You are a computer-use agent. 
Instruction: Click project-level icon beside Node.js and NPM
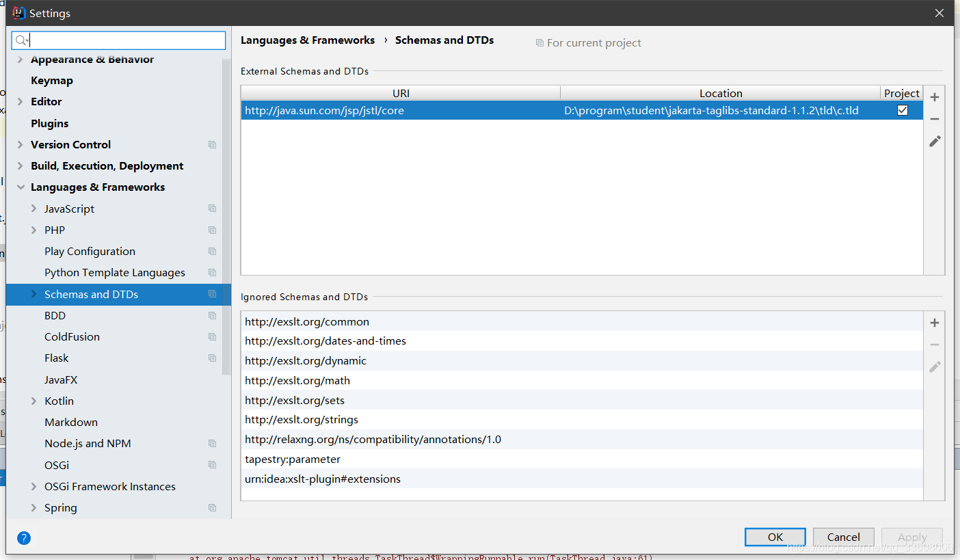213,444
